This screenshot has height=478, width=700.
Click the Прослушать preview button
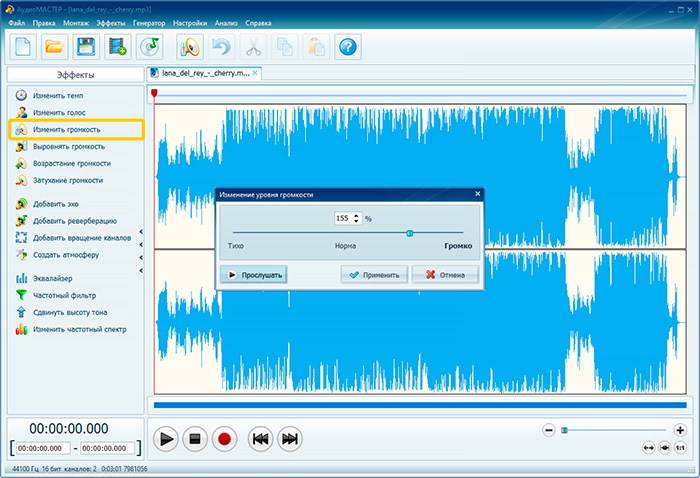[254, 275]
